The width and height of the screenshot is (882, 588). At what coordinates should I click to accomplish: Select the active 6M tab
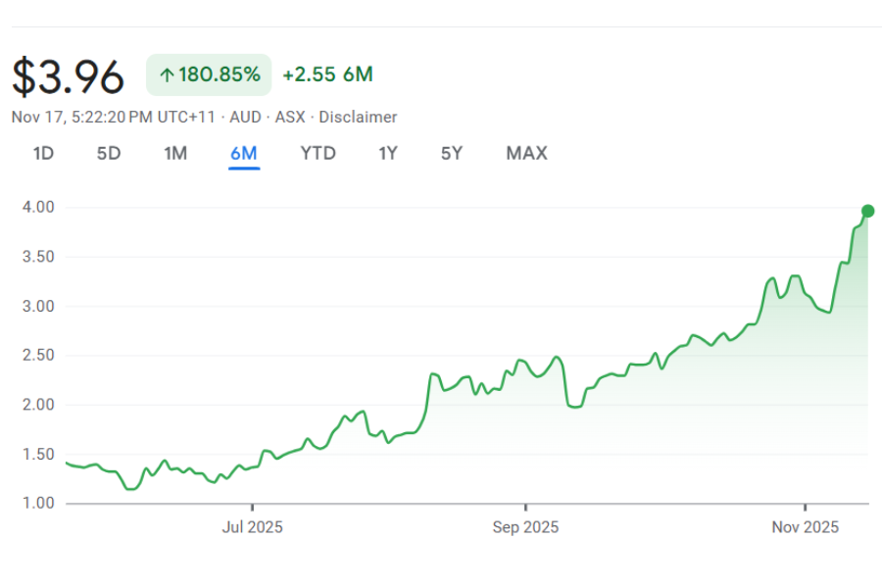click(x=243, y=153)
